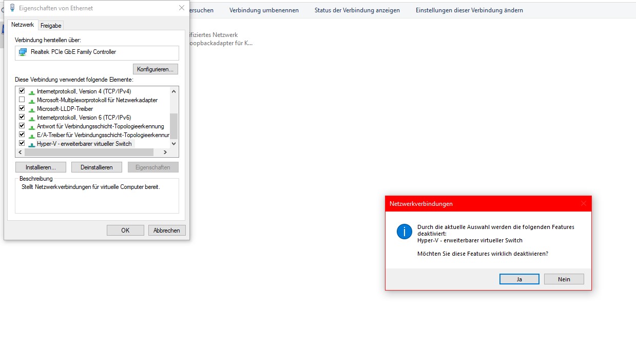Toggle Antwort für Verbindungsschicht-Topologieerkennung checkbox
Image resolution: width=636 pixels, height=364 pixels.
click(x=22, y=126)
